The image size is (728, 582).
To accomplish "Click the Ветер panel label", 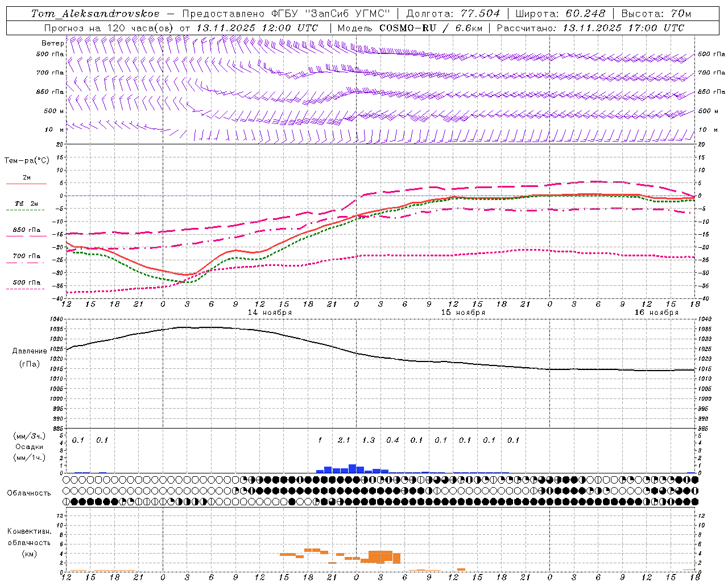I will click(52, 43).
